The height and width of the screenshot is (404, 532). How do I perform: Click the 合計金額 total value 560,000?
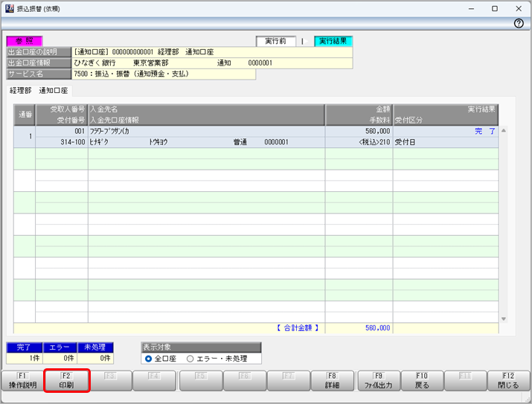[x=378, y=328]
